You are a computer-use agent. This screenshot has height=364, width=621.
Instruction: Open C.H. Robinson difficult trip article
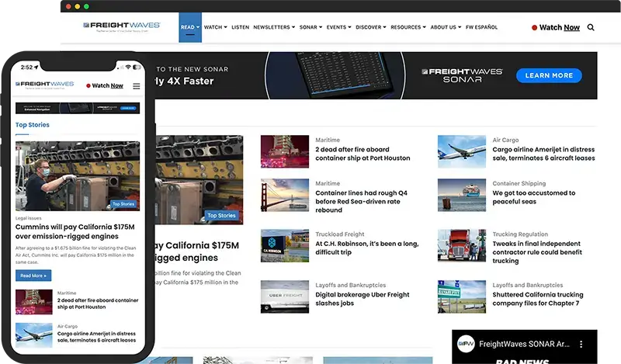pyautogui.click(x=366, y=248)
